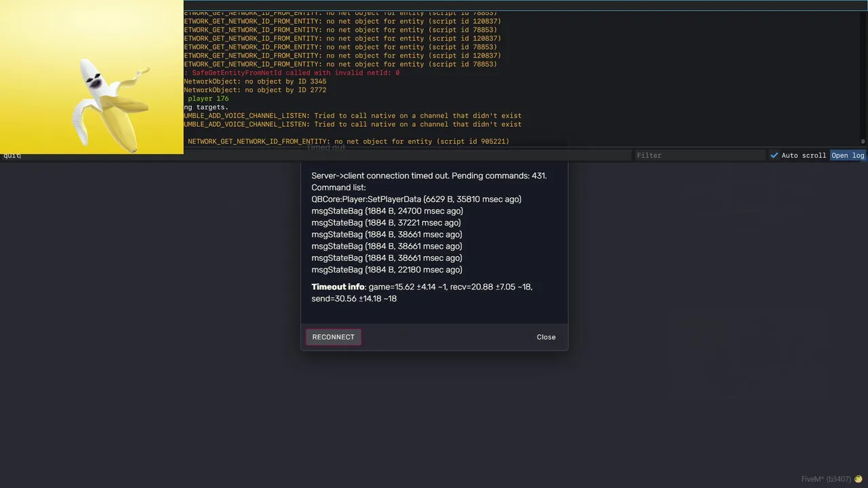This screenshot has width=868, height=488.
Task: Click the ng targets. log line
Action: [x=206, y=107]
